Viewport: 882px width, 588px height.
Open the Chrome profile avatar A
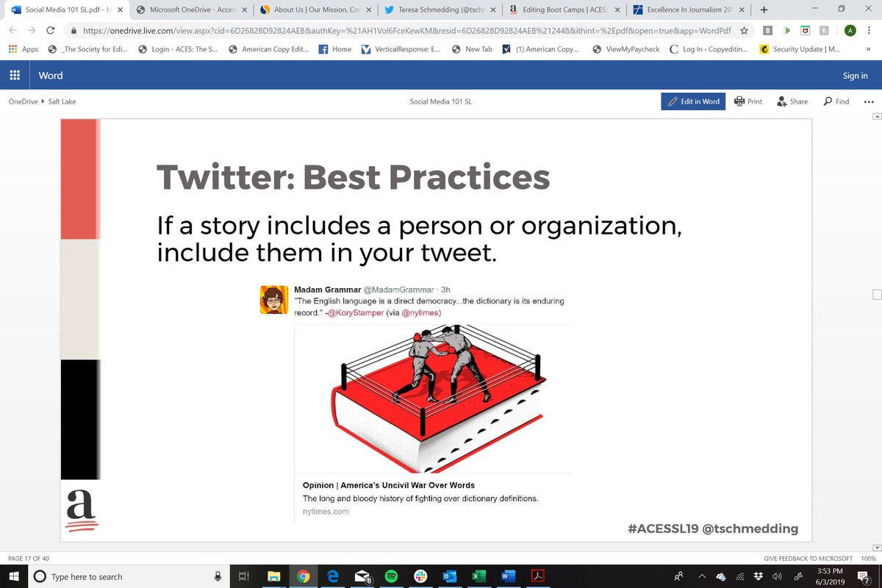click(850, 31)
